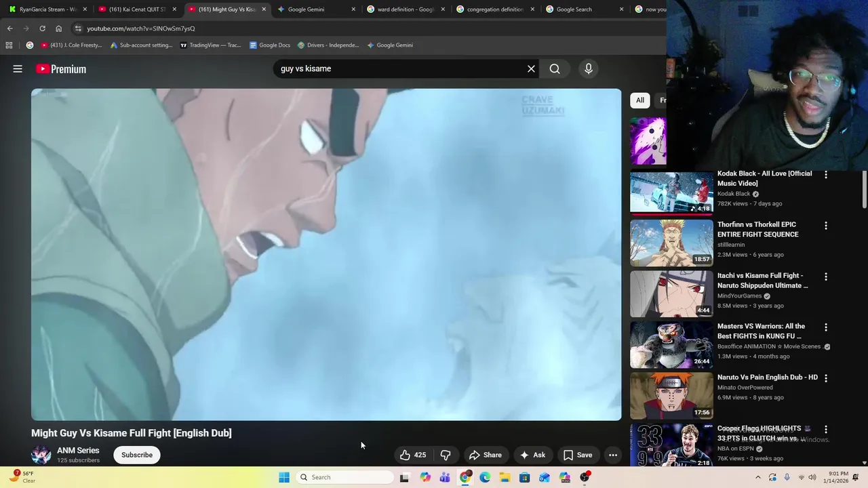Open Itachi vs Kisame Full Fight title

coord(763,281)
